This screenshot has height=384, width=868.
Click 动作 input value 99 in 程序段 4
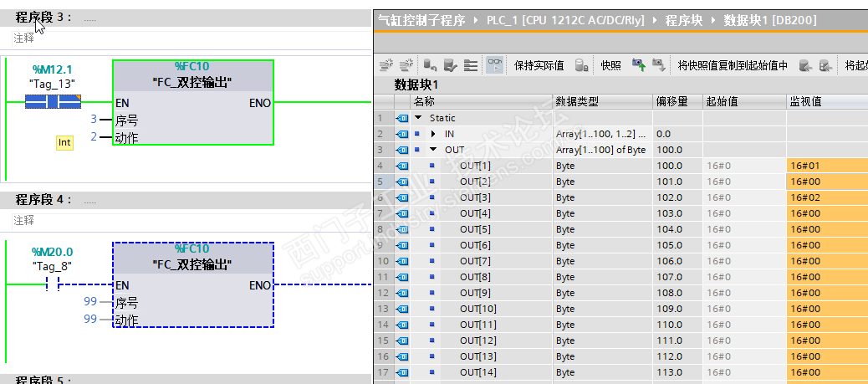tap(90, 319)
